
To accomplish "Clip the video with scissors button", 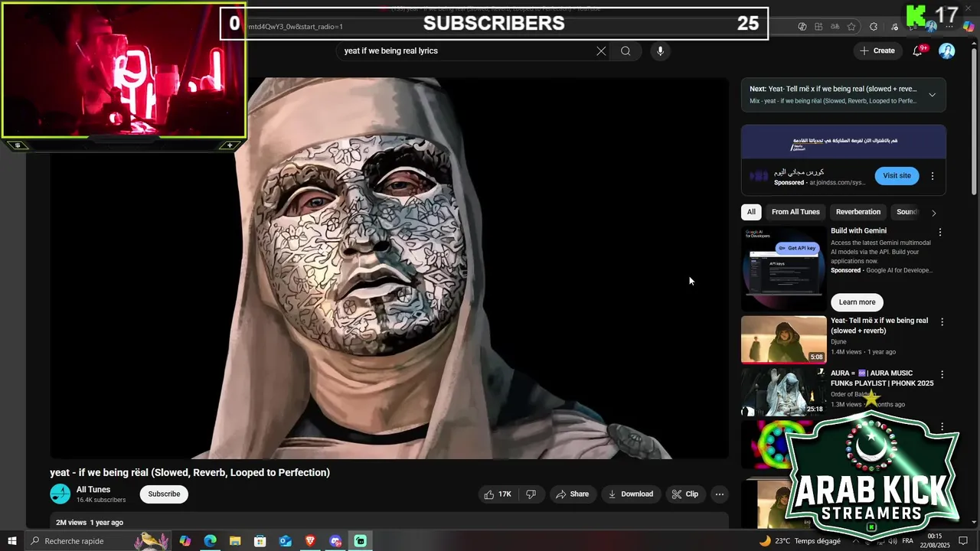I will [685, 494].
